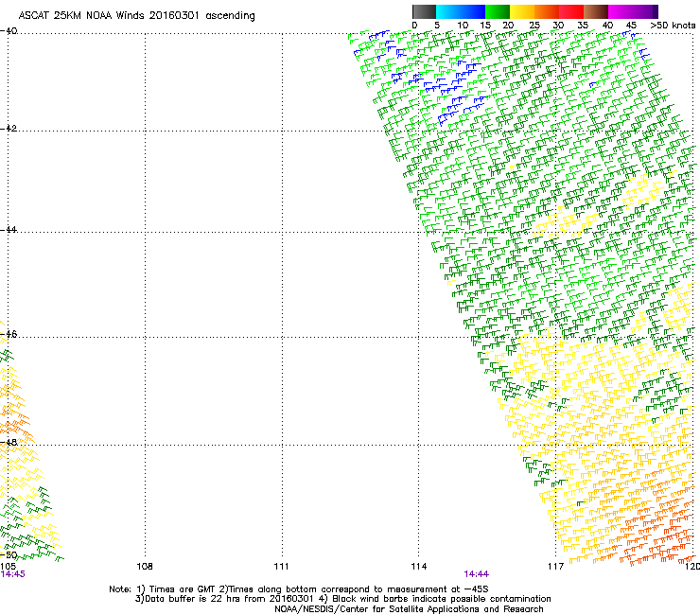Viewport: 700px width, 615px height.
Task: Click the '>50 knots' legend label
Action: [x=673, y=26]
